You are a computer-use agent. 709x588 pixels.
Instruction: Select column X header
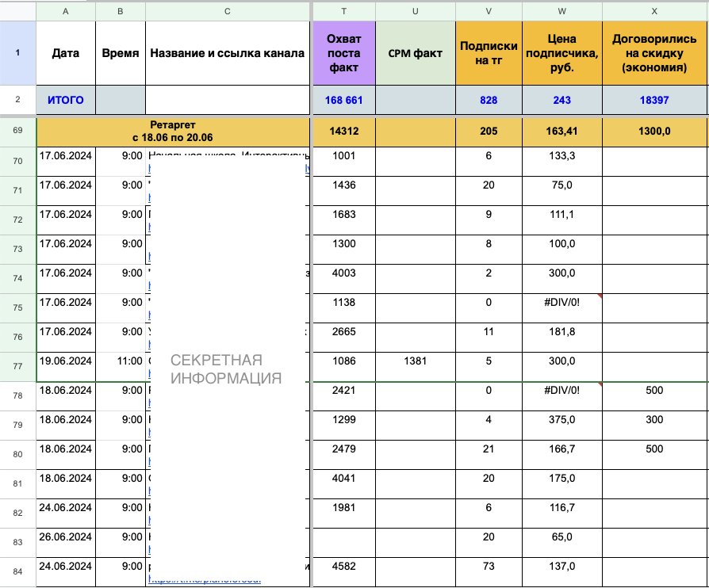[x=654, y=11]
